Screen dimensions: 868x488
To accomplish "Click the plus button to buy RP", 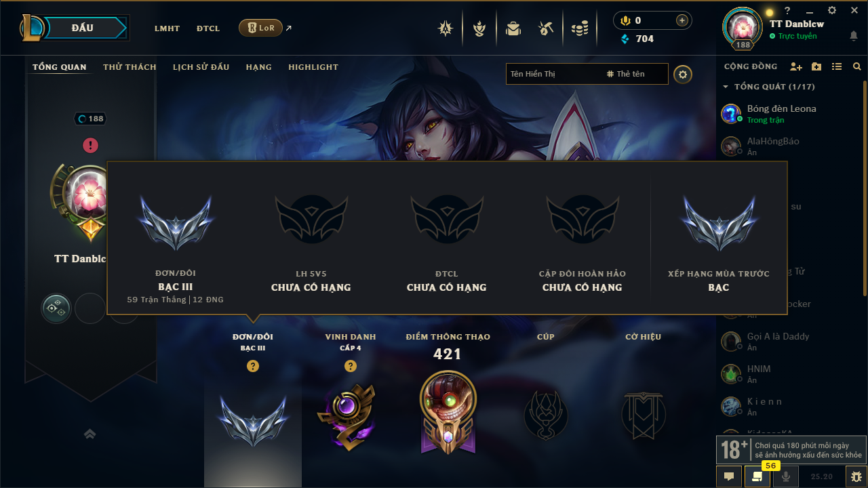I will click(x=682, y=20).
